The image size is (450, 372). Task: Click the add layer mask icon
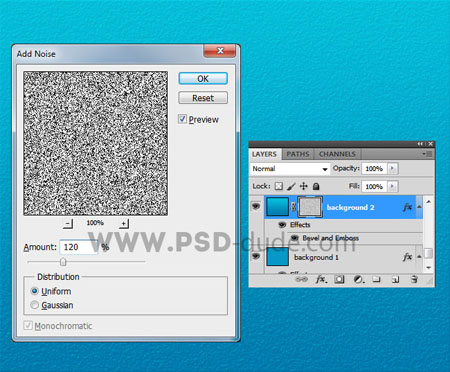pyautogui.click(x=339, y=279)
